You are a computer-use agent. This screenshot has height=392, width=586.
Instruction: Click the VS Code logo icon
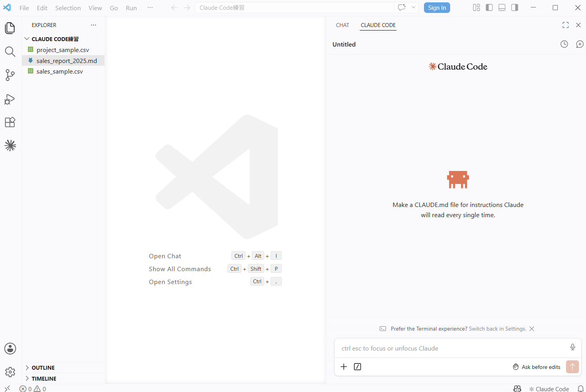(7, 7)
